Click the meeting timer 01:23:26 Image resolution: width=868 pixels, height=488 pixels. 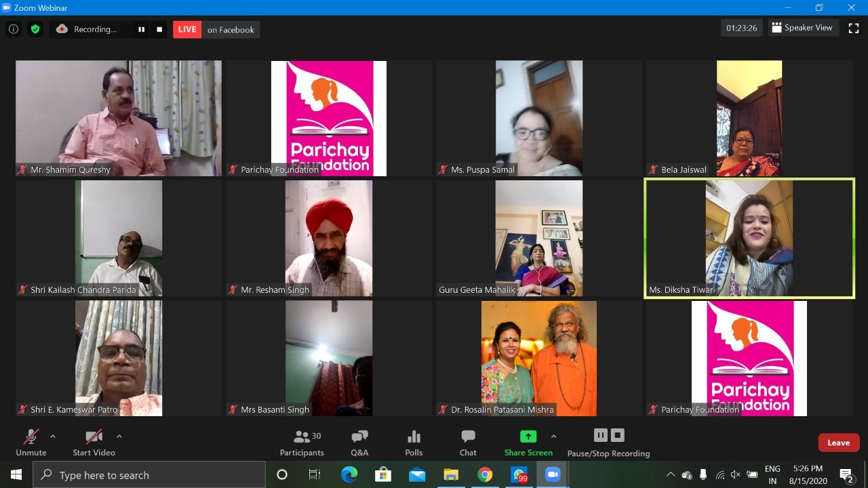[741, 28]
